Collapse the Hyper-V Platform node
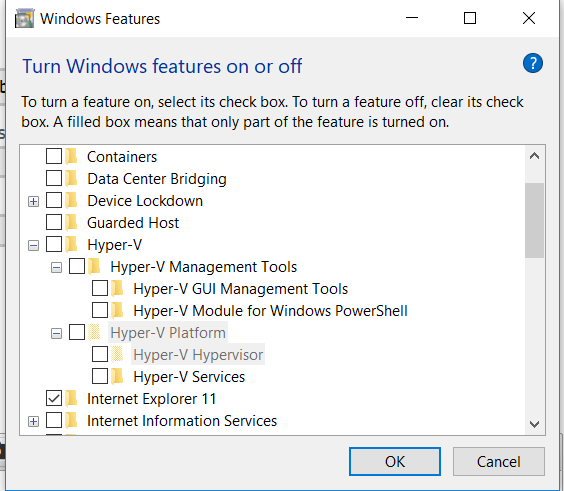 pyautogui.click(x=56, y=333)
